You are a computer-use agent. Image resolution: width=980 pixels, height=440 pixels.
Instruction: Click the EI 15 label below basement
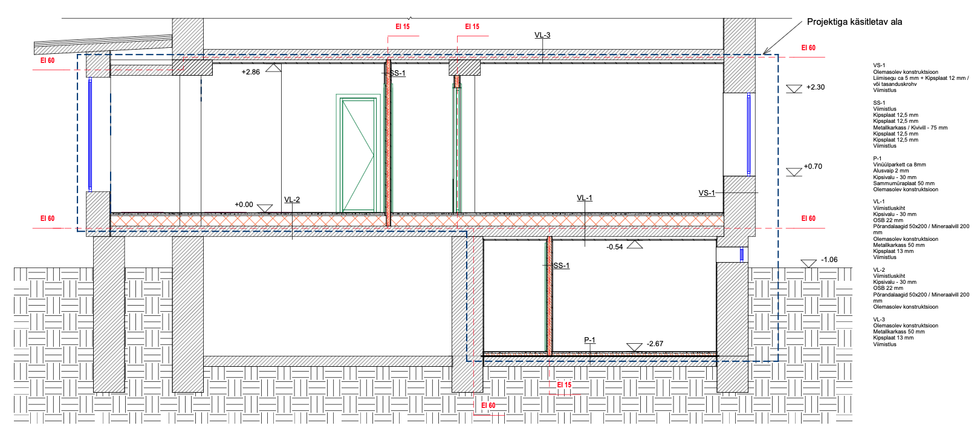coord(563,385)
